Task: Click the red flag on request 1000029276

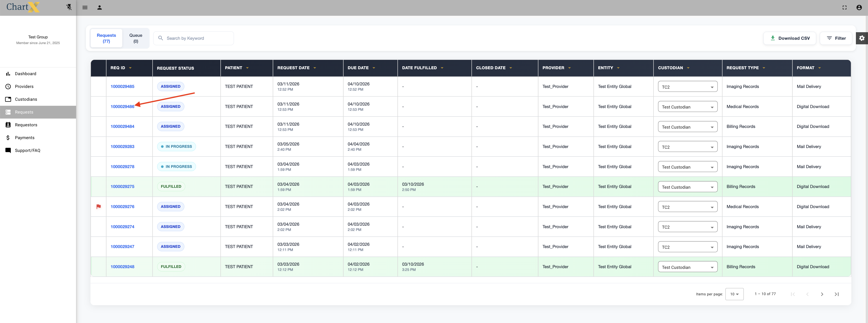Action: [98, 207]
